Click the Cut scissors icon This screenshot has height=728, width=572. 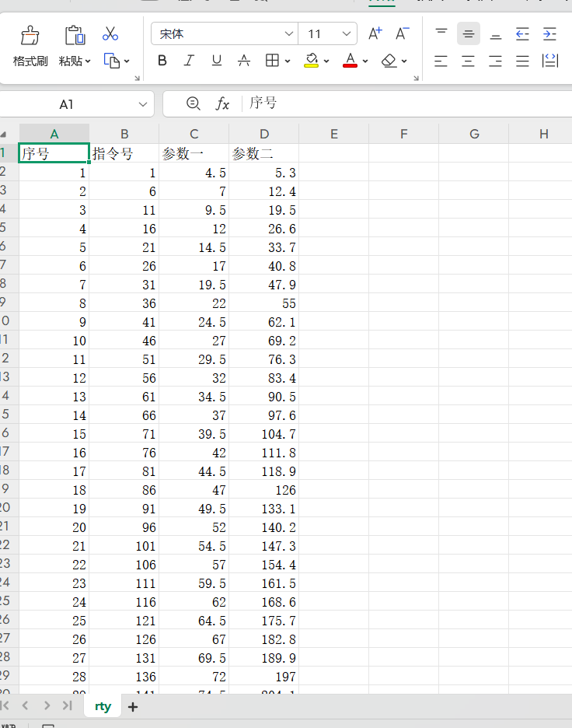click(110, 33)
